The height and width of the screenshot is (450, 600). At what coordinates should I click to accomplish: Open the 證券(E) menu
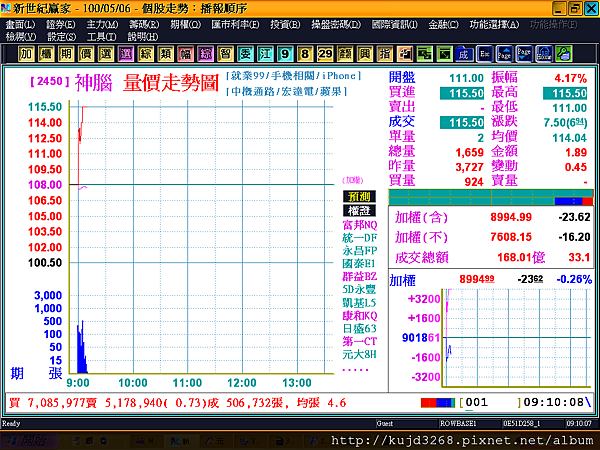point(61,25)
